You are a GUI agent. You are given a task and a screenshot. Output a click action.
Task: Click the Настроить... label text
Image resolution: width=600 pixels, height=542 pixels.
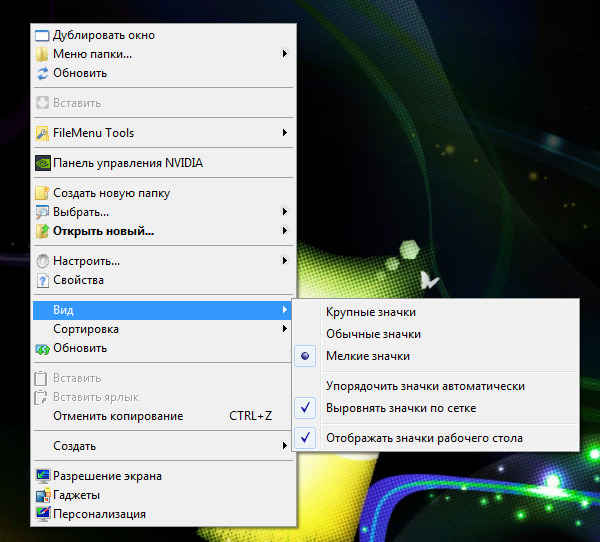(x=86, y=261)
